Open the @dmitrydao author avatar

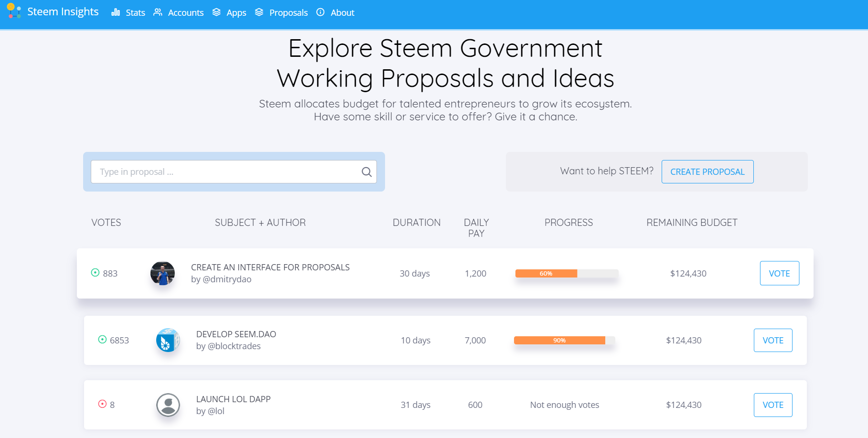162,274
